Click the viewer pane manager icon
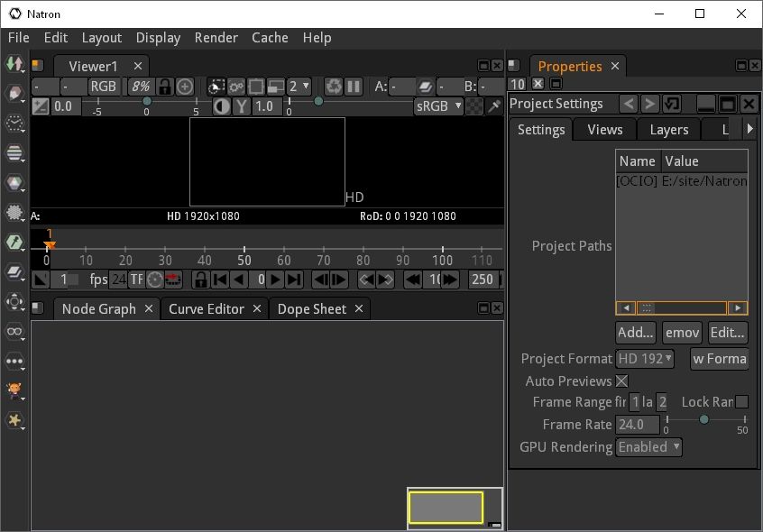This screenshot has width=763, height=532. pyautogui.click(x=38, y=65)
